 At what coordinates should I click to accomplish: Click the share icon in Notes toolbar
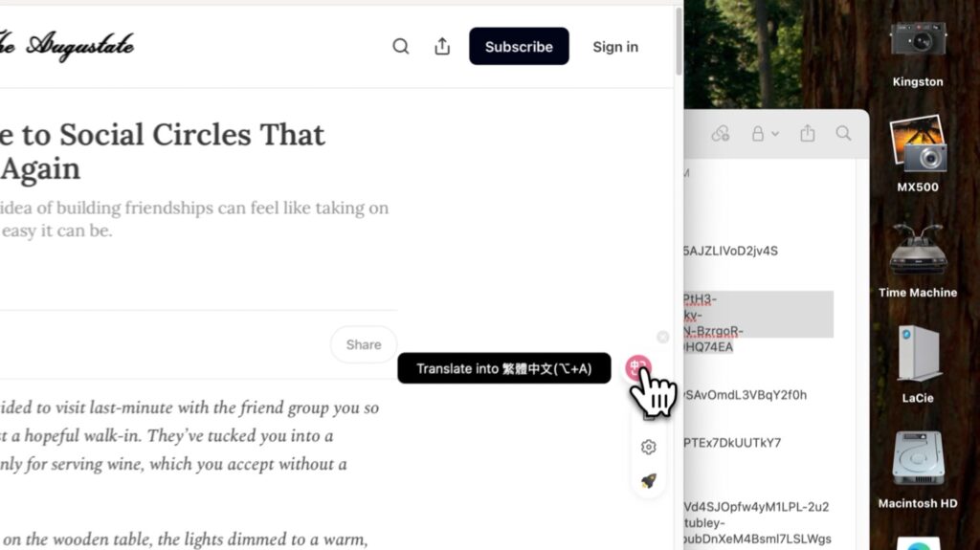point(807,133)
